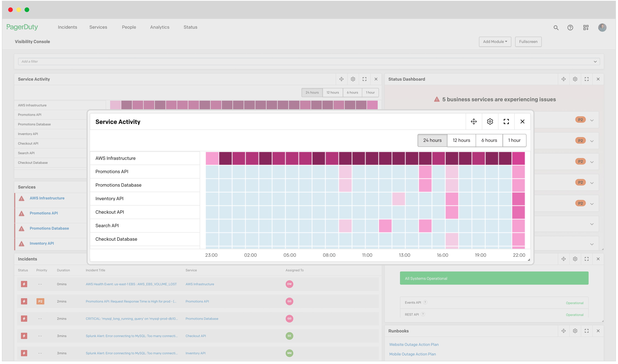
Task: Select the 24 hours time range button
Action: [432, 140]
